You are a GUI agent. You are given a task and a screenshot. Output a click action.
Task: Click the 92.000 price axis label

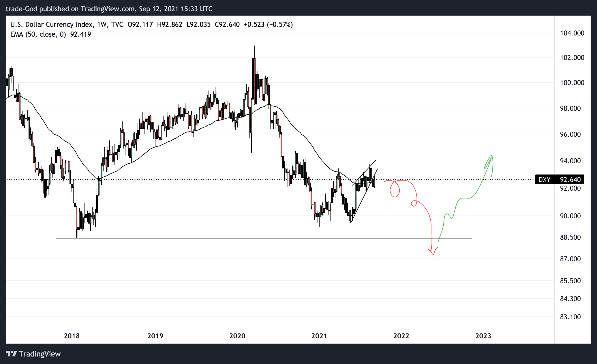570,188
